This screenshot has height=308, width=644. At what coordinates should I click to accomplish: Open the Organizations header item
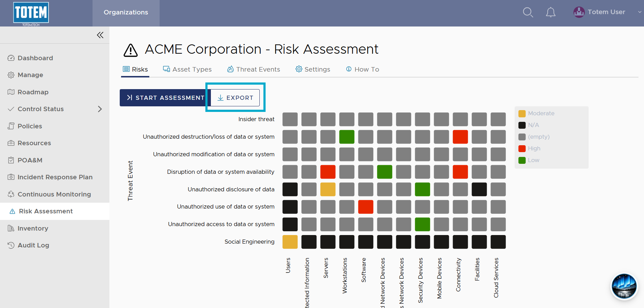126,12
